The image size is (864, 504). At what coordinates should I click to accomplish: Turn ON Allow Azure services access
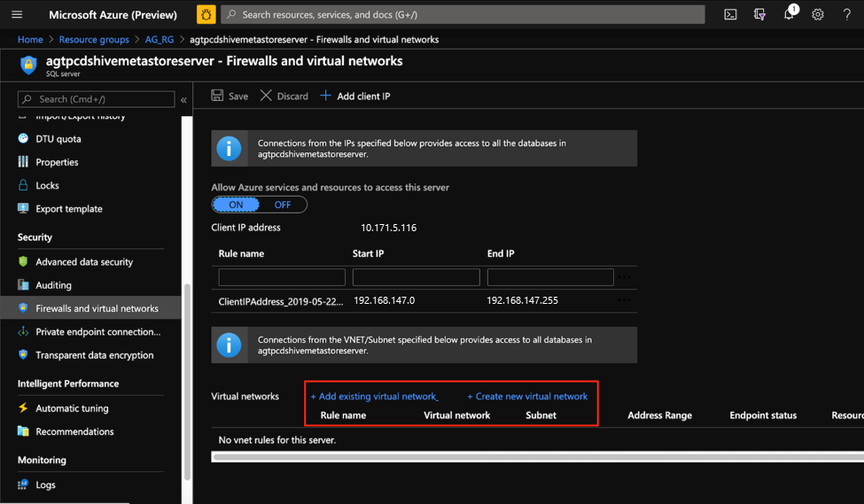(x=236, y=205)
